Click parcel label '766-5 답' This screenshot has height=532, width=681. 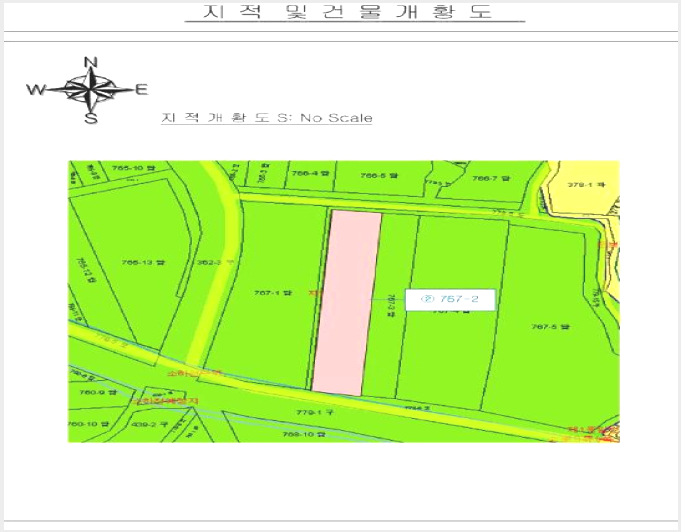tap(379, 175)
